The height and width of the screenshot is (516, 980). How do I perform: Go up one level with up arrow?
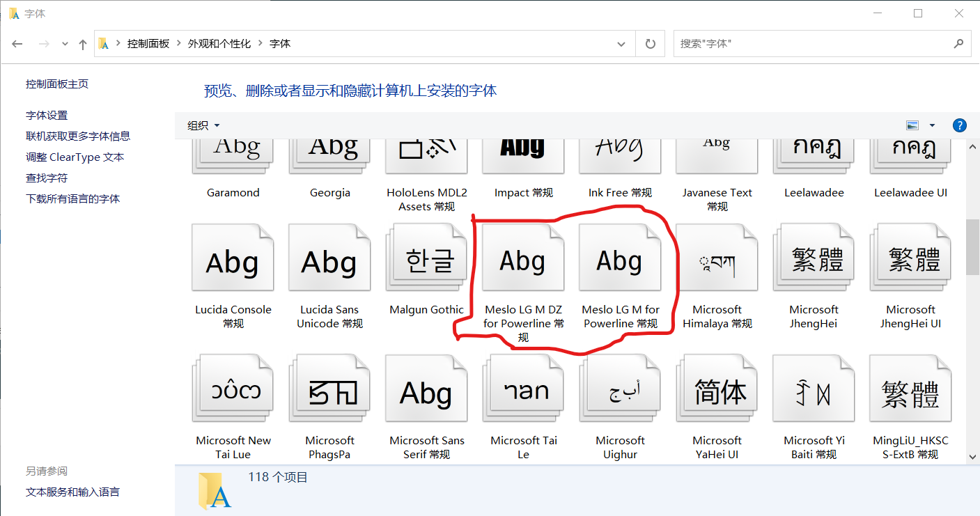click(83, 44)
